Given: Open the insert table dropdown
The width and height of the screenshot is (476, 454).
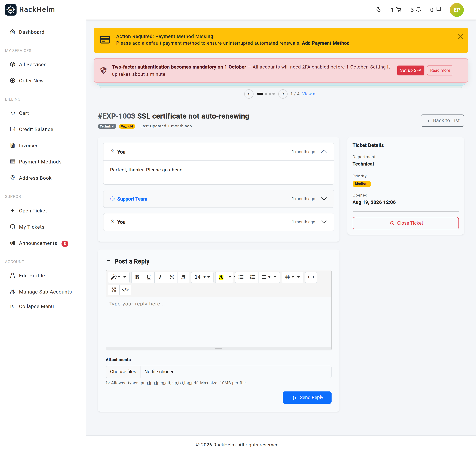Looking at the screenshot, I should pos(292,277).
